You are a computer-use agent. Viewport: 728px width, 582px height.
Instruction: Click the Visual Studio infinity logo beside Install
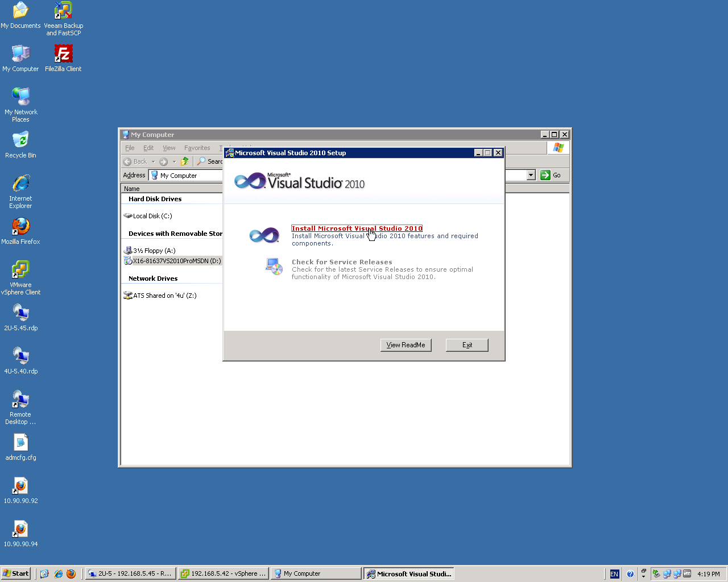click(264, 235)
